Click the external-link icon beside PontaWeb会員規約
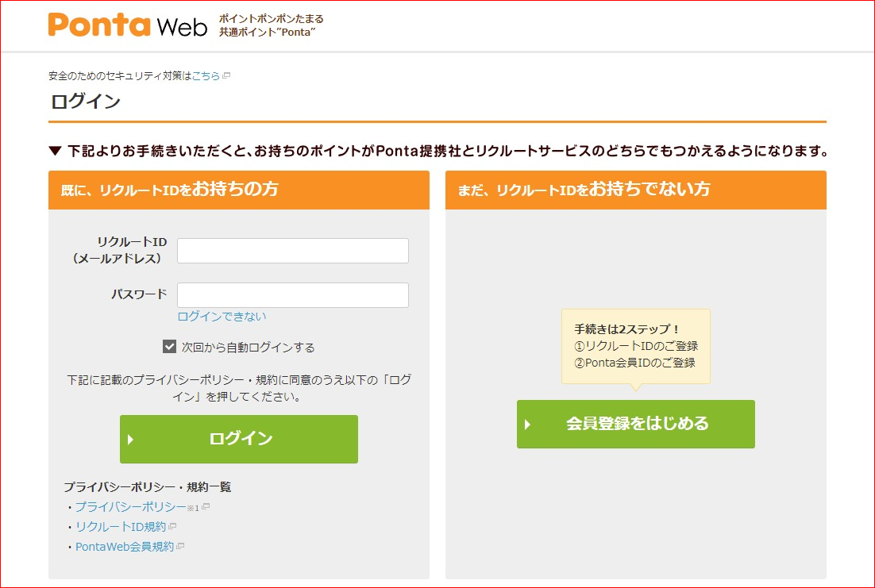 click(x=180, y=547)
